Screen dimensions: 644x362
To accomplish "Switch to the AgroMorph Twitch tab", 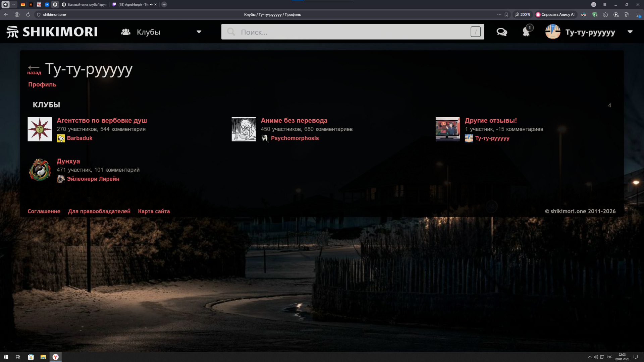I will (132, 5).
